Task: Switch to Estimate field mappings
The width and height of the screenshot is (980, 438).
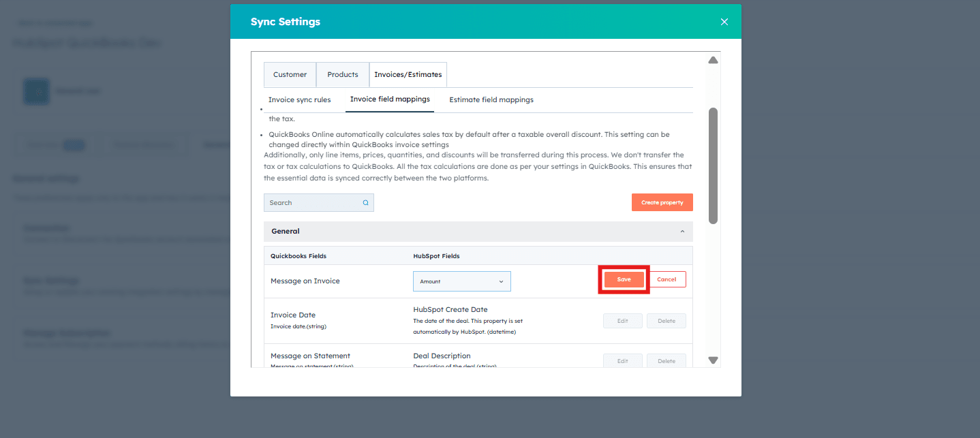Action: tap(491, 99)
